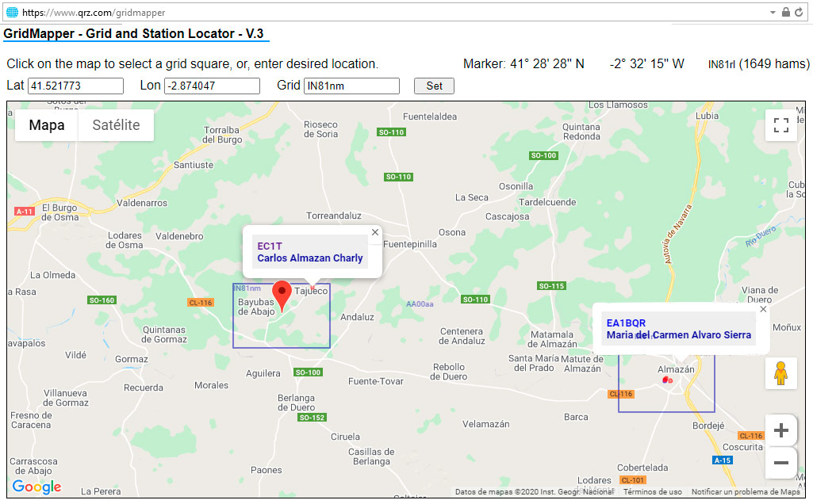The height and width of the screenshot is (504, 813).
Task: Click the Gormaz town label
Action: click(x=131, y=359)
